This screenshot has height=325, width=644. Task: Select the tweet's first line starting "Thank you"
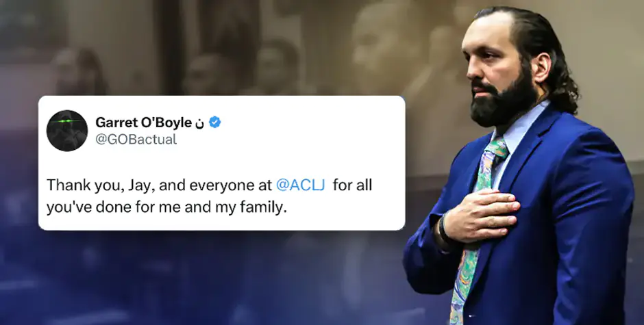(x=209, y=185)
